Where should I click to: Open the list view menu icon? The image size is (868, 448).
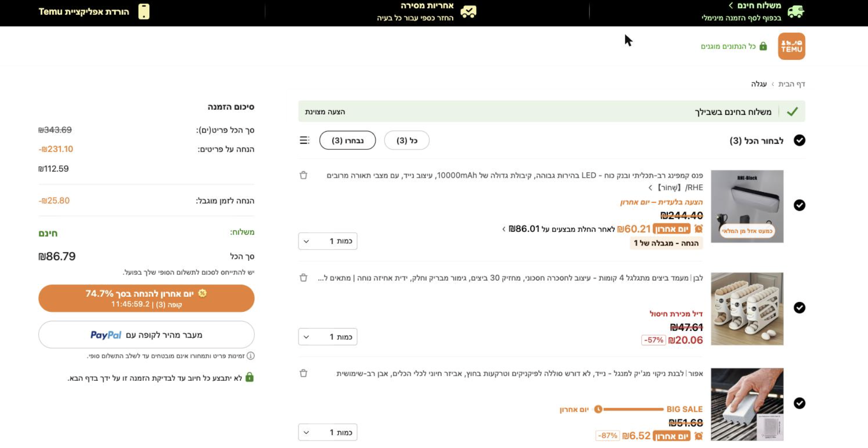click(304, 140)
